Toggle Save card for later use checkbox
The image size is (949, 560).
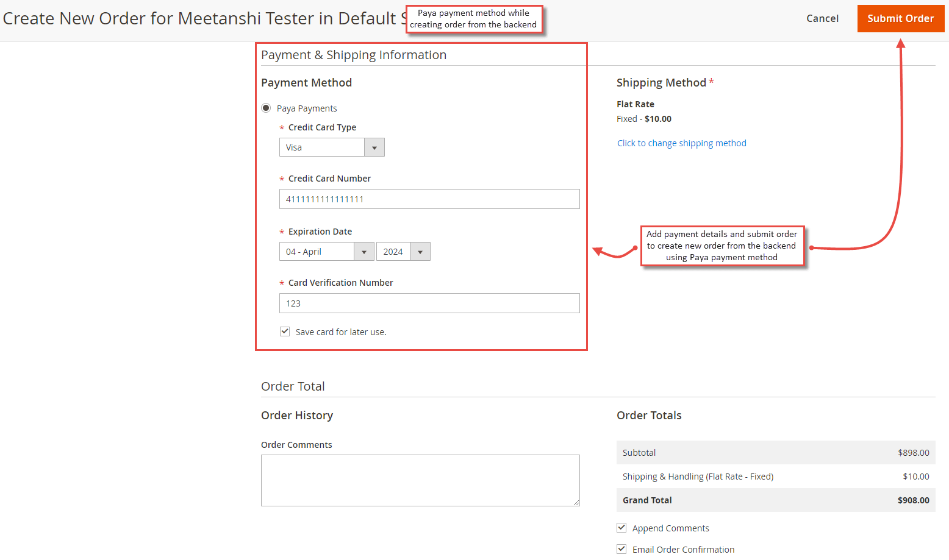point(285,331)
